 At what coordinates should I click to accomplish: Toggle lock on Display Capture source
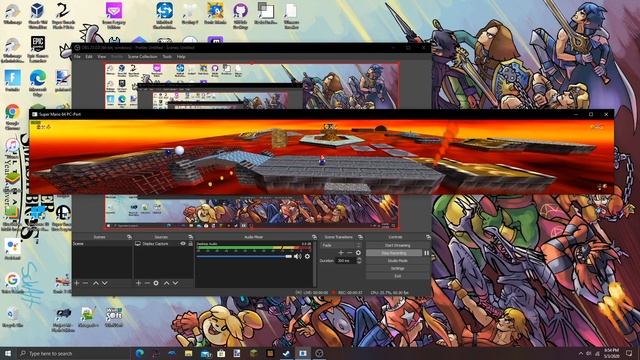190,244
